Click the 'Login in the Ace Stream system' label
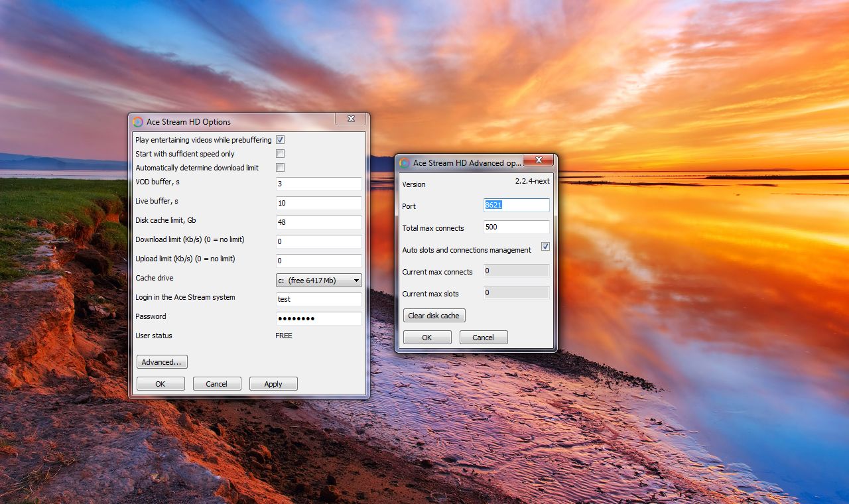 point(185,297)
